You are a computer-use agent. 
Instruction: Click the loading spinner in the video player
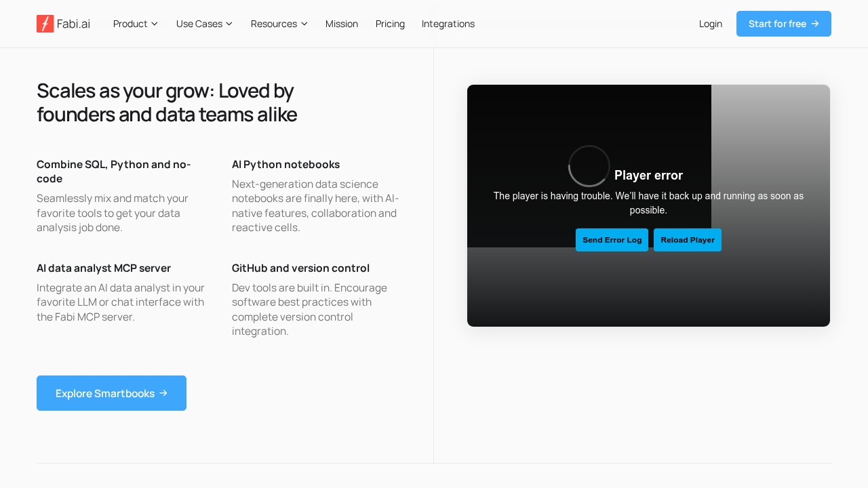(x=589, y=166)
